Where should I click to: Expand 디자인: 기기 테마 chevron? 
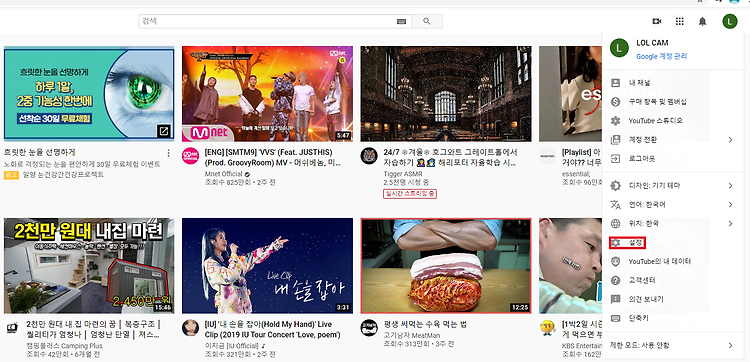point(730,186)
